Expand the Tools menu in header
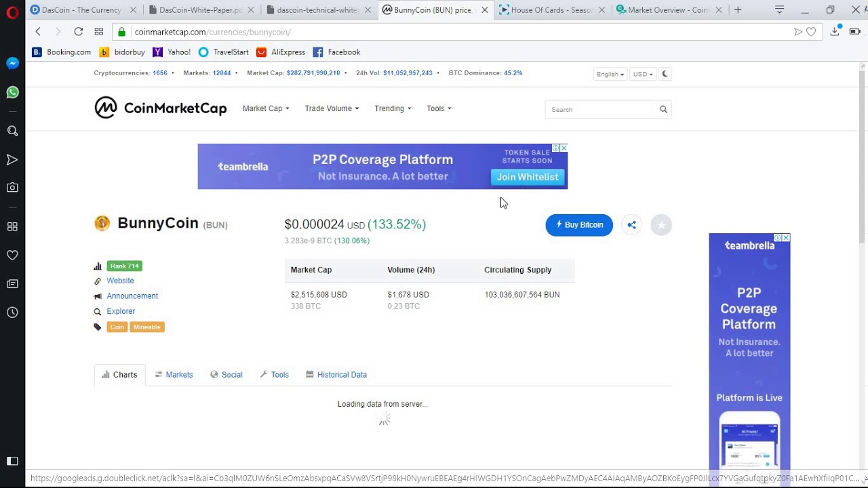868x488 pixels. click(x=439, y=108)
